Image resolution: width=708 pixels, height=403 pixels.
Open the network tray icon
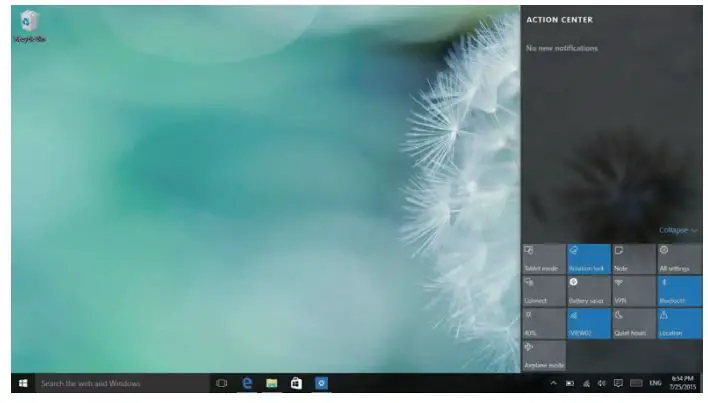click(x=586, y=383)
